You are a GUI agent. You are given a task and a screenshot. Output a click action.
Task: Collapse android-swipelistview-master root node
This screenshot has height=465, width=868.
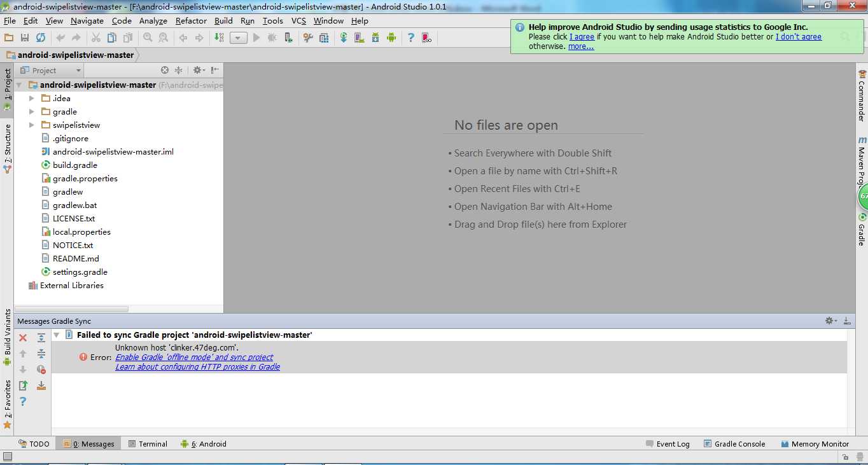click(x=19, y=85)
